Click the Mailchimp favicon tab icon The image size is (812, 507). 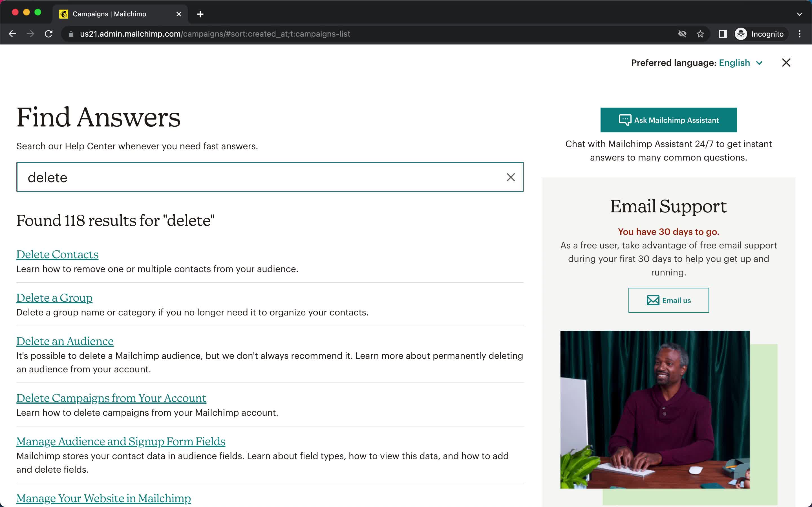point(64,14)
